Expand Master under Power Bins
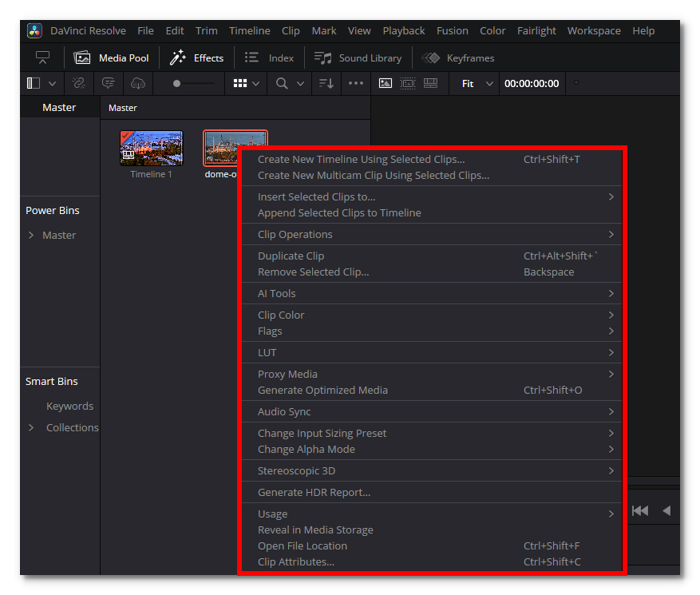Screen dimensions: 700x595 tap(31, 235)
